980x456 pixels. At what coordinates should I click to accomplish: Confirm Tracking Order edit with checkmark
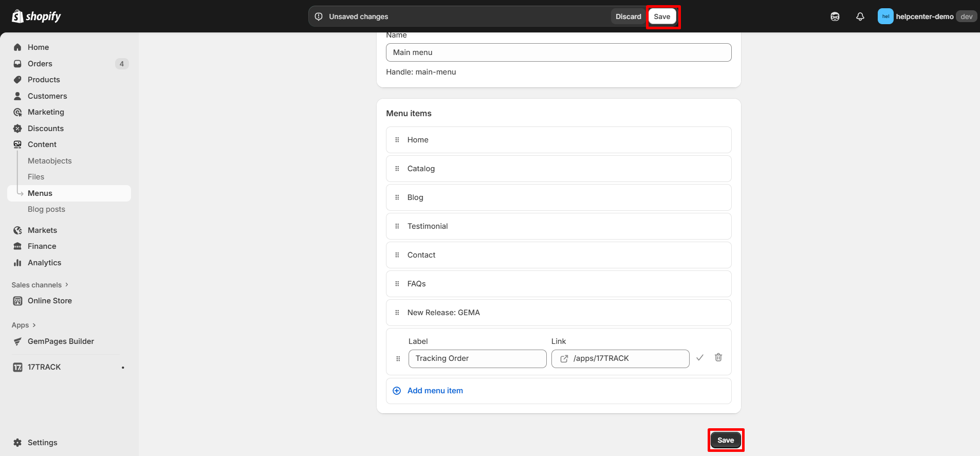coord(699,357)
